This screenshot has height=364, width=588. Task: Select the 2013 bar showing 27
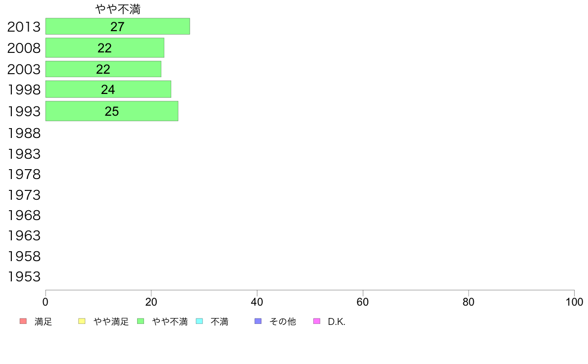(x=118, y=26)
